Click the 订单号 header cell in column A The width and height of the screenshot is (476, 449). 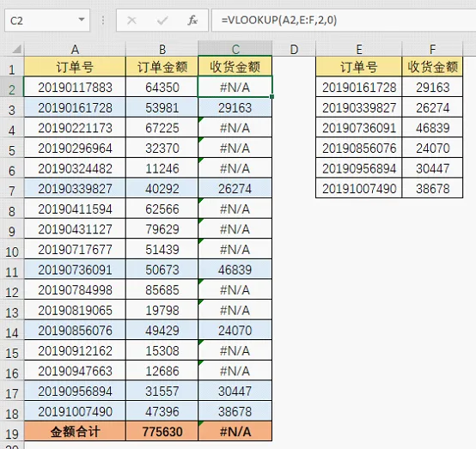[x=75, y=66]
